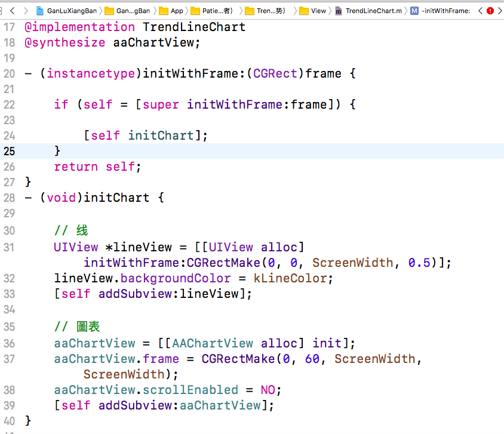Click the back navigation arrow
The width and height of the screenshot is (504, 434).
tap(12, 9)
